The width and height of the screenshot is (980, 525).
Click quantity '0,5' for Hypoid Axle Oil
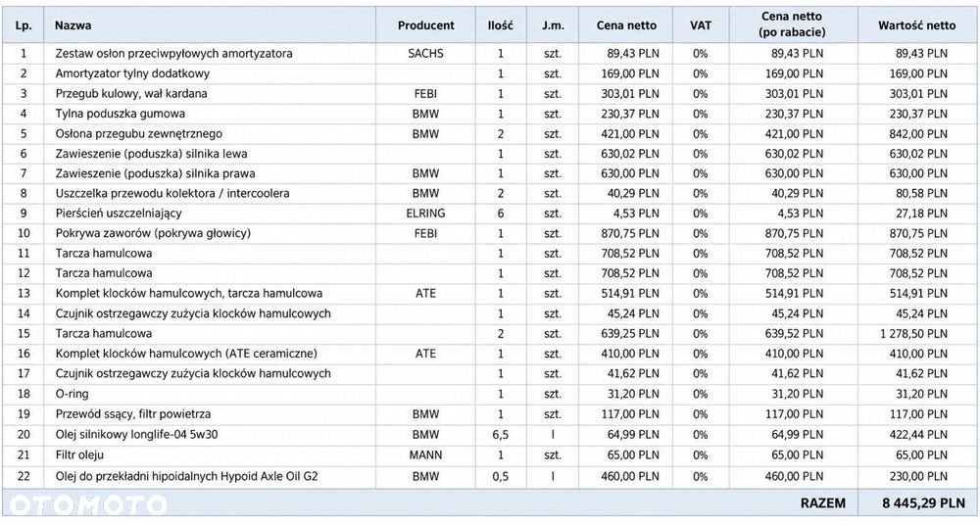[500, 476]
